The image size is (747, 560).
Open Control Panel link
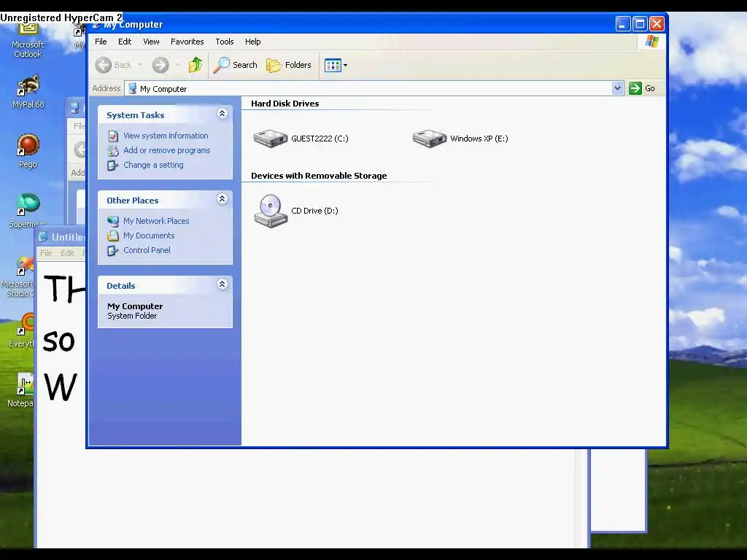(x=147, y=250)
